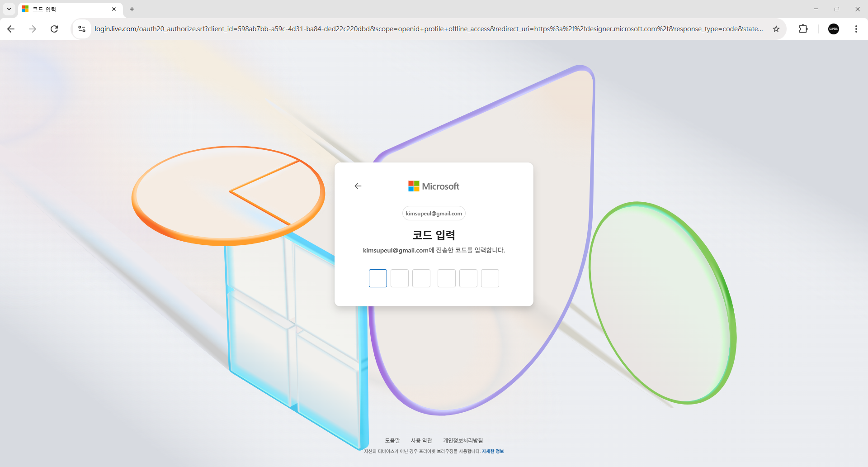The width and height of the screenshot is (868, 467).
Task: Close the 코드 입력 tab
Action: (x=114, y=9)
